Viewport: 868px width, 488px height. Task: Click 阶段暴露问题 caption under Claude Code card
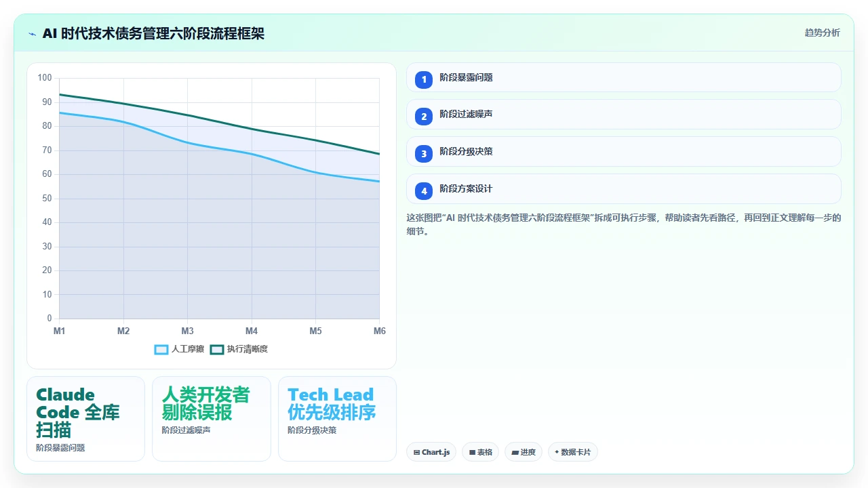coord(60,448)
